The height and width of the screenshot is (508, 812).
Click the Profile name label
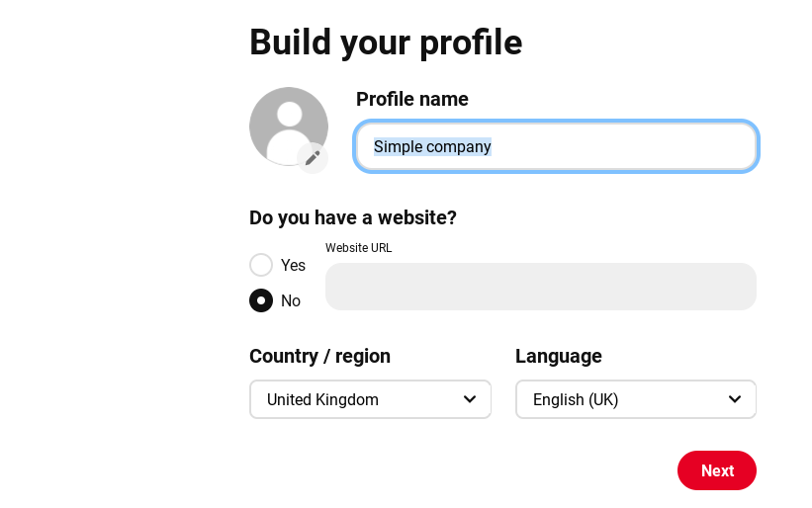pos(412,99)
